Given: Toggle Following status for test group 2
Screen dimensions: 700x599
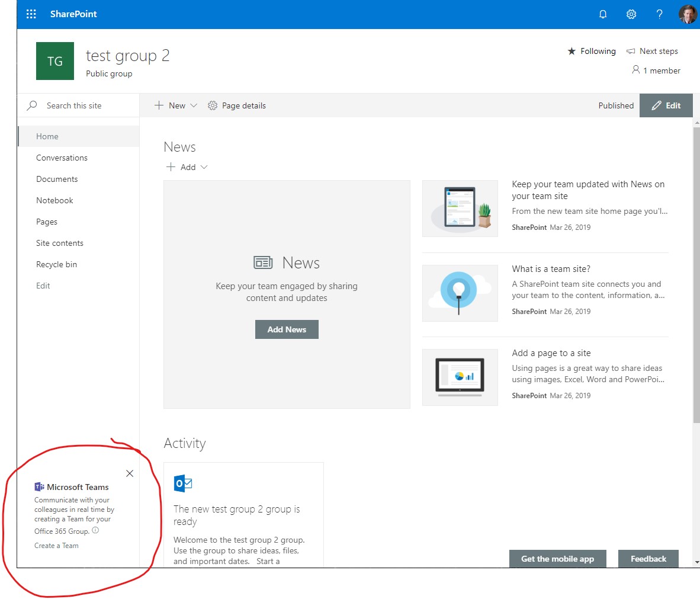Looking at the screenshot, I should click(591, 51).
